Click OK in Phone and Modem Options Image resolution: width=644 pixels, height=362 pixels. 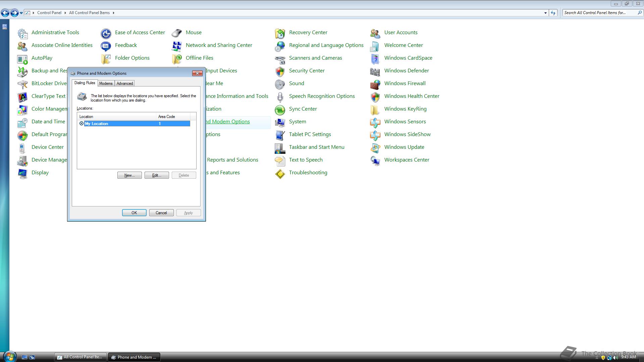coord(134,213)
